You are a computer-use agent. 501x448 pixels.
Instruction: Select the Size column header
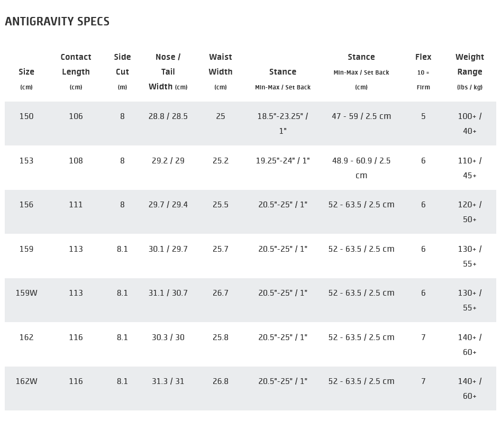[x=26, y=72]
